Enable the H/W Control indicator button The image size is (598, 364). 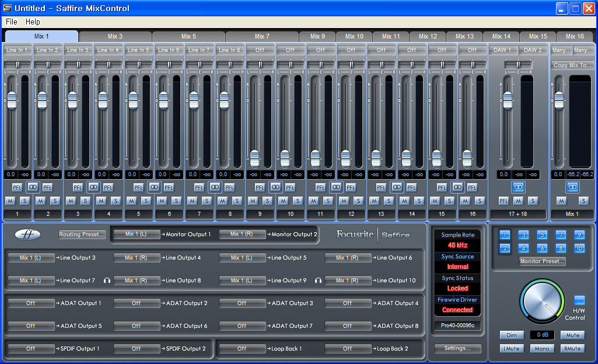click(x=579, y=300)
